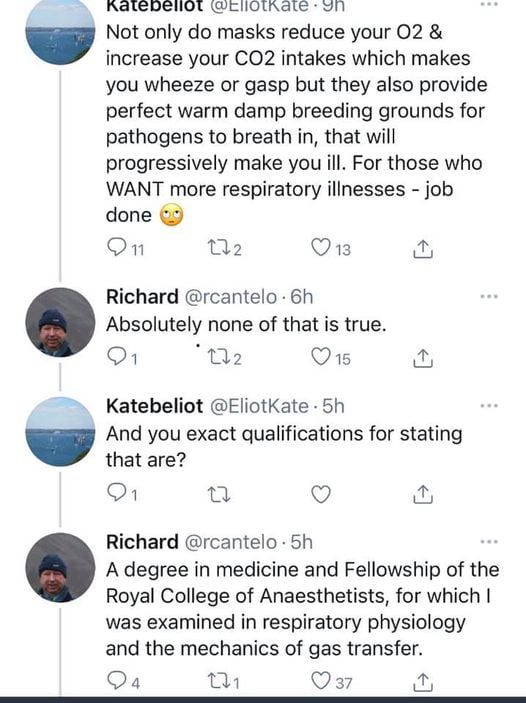Like Katebeliot's qualifications question tweet
526x703 pixels.
321,494
